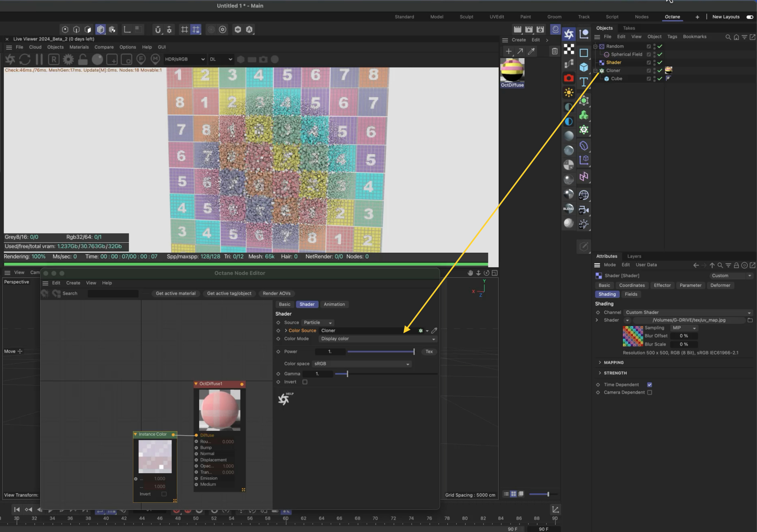Screen dimensions: 757x532
Task: Adjust the Gamma slider in Shader panel
Action: tap(347, 374)
